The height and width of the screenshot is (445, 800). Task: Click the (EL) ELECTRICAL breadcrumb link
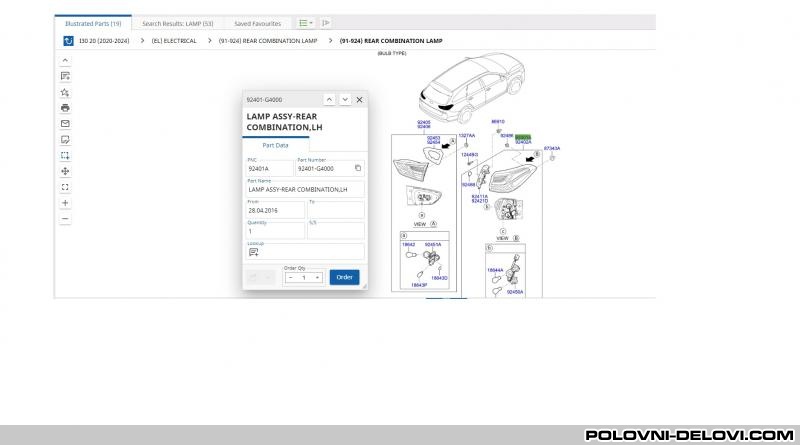pyautogui.click(x=174, y=41)
